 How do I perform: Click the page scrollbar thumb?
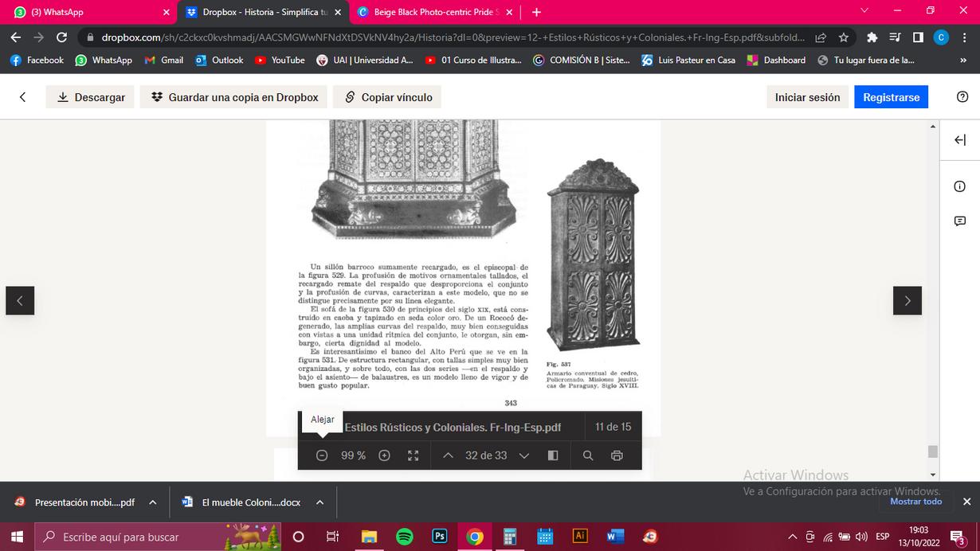[x=933, y=451]
